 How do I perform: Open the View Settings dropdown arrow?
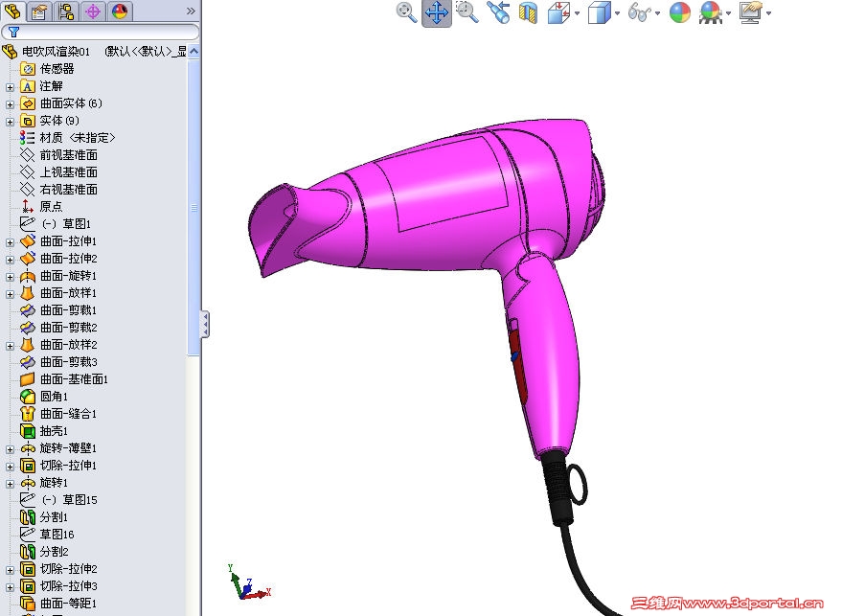pyautogui.click(x=769, y=13)
